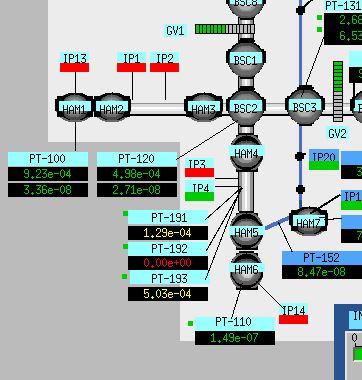The height and width of the screenshot is (380, 362).
Task: Click the PT-192 red 0.00e+00 readout
Action: 168,263
